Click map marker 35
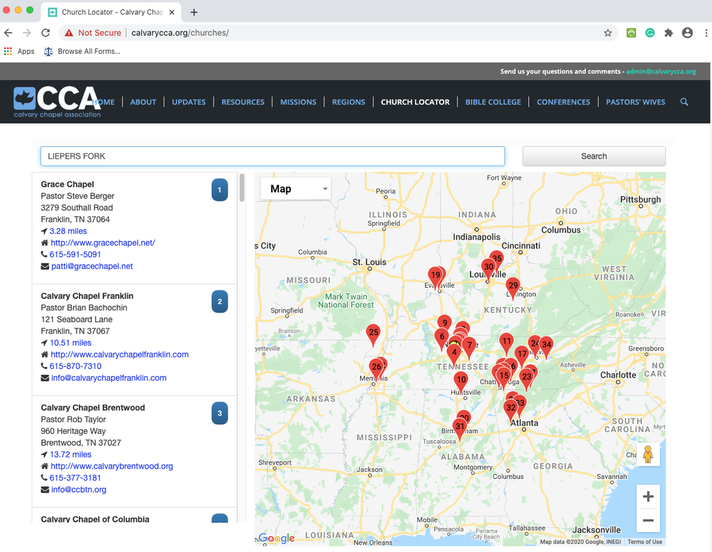This screenshot has width=712, height=552. pos(497,259)
